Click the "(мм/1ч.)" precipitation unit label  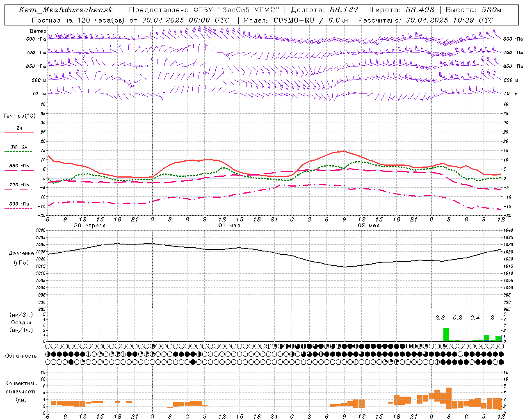pyautogui.click(x=21, y=330)
